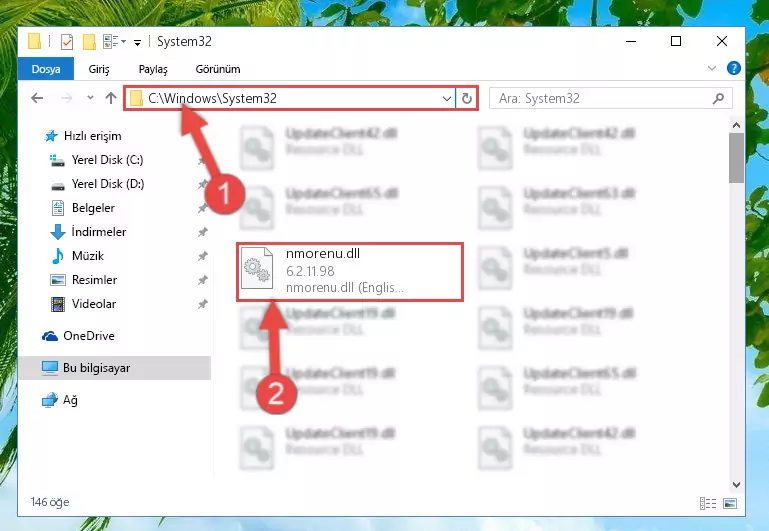
Task: Expand the address bar history dropdown
Action: point(446,99)
